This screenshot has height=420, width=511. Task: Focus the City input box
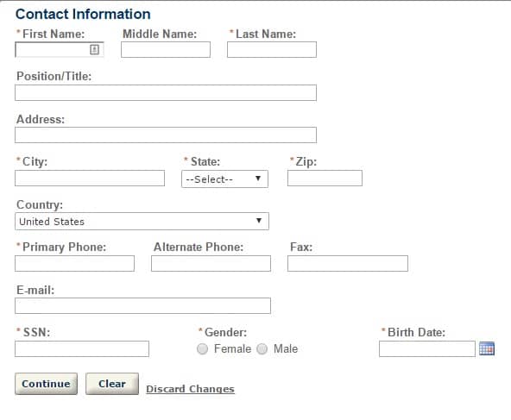(x=90, y=179)
